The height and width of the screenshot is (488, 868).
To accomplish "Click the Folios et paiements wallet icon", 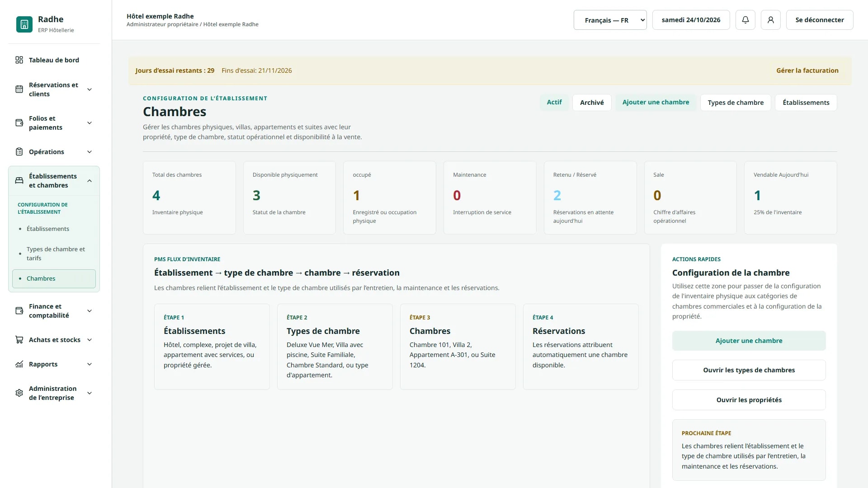I will coord(19,123).
